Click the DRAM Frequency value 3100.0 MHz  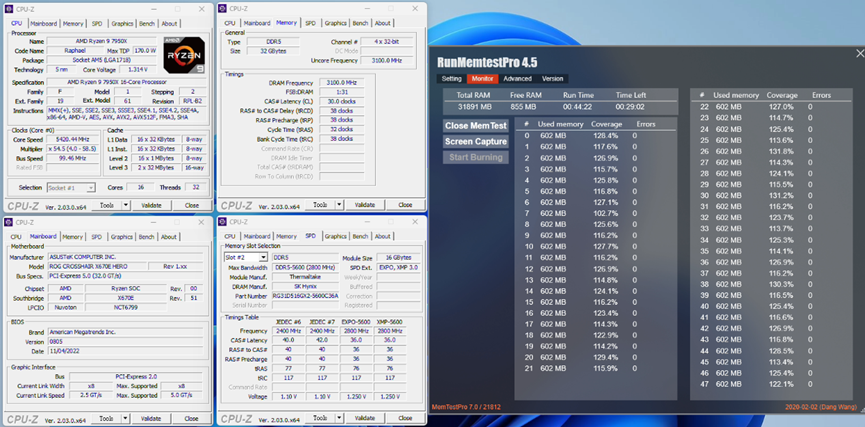341,83
